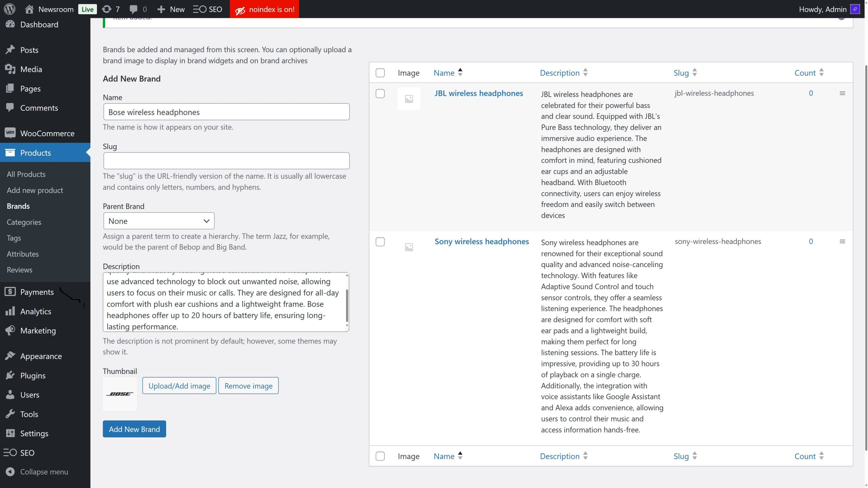
Task: Click the Tools wrench icon
Action: (10, 414)
